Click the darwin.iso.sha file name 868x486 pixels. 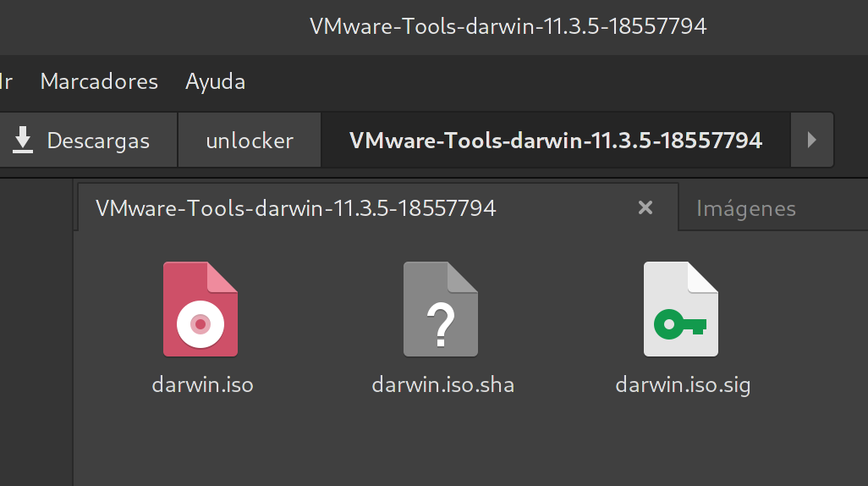442,384
